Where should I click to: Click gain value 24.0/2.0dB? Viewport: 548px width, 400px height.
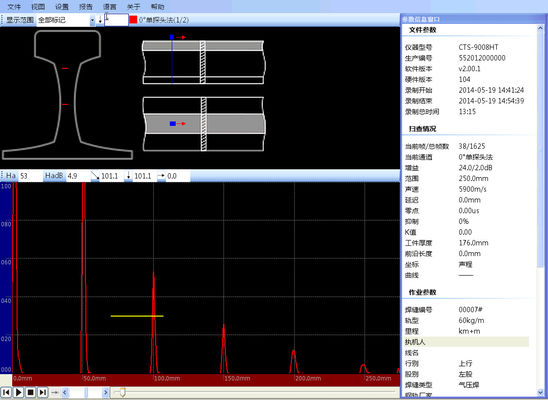coord(475,168)
